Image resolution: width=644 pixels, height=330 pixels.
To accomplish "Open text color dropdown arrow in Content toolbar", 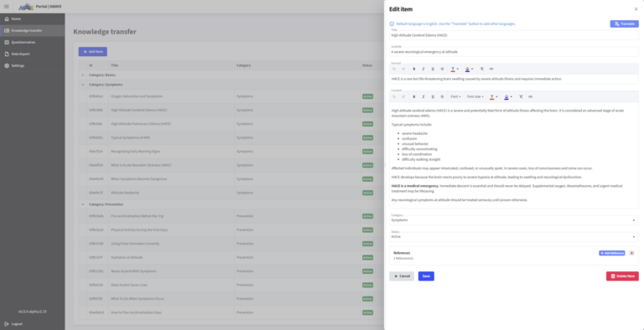I will click(496, 97).
